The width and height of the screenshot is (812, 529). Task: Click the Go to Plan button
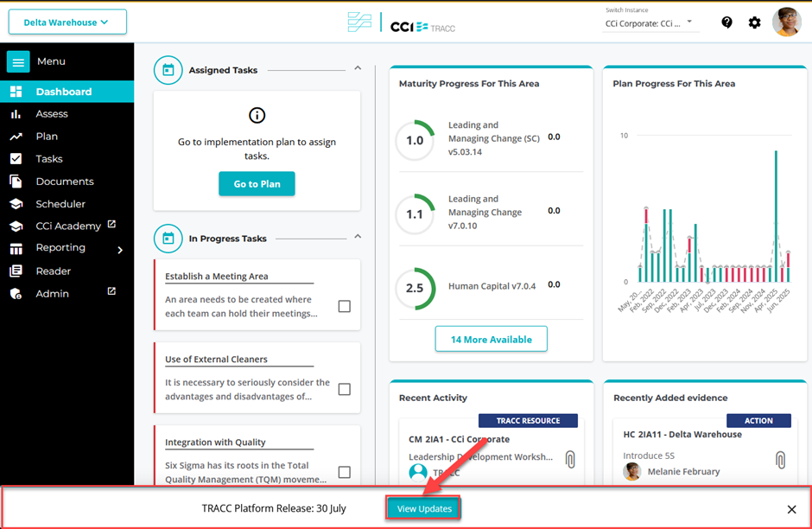(x=257, y=183)
